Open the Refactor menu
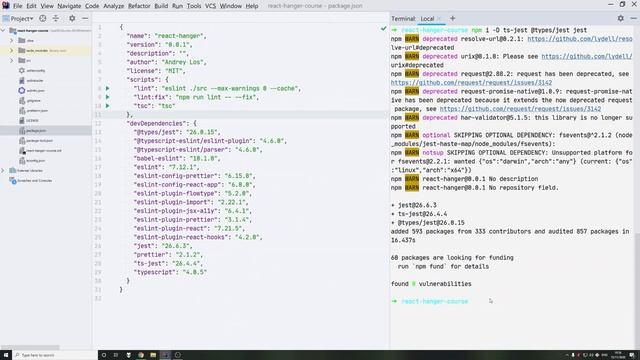 click(139, 6)
